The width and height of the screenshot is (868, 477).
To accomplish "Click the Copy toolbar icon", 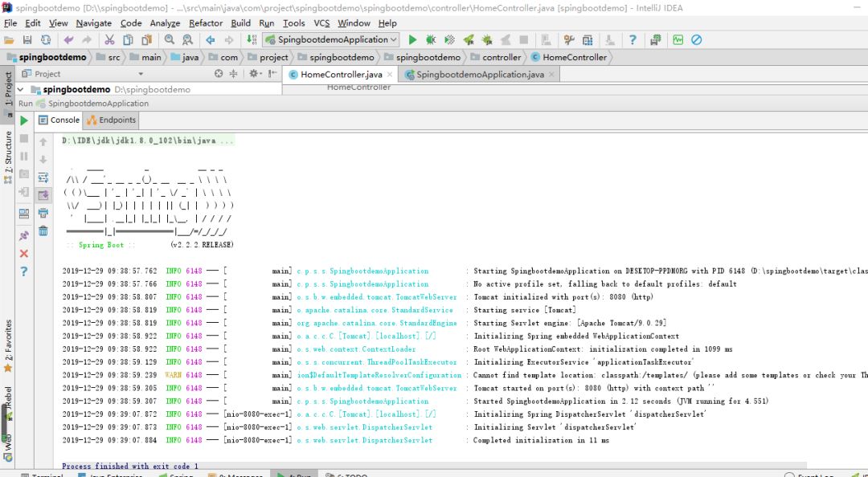I will [128, 40].
